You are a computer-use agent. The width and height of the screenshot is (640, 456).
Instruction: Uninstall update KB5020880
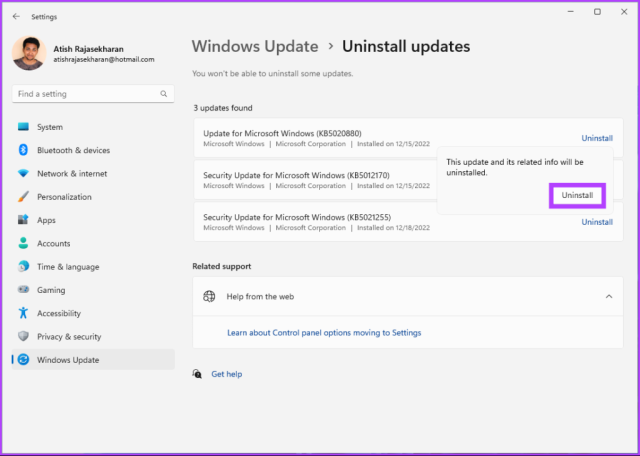tap(597, 138)
